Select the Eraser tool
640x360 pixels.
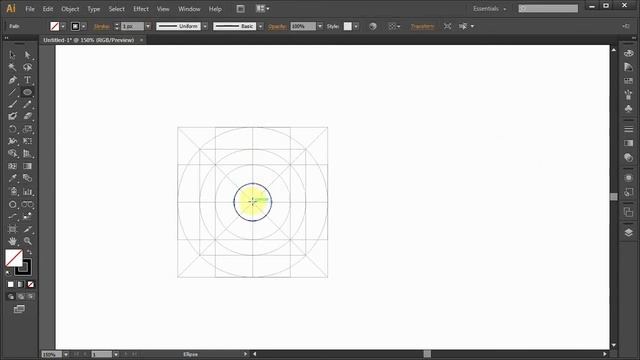(27, 117)
